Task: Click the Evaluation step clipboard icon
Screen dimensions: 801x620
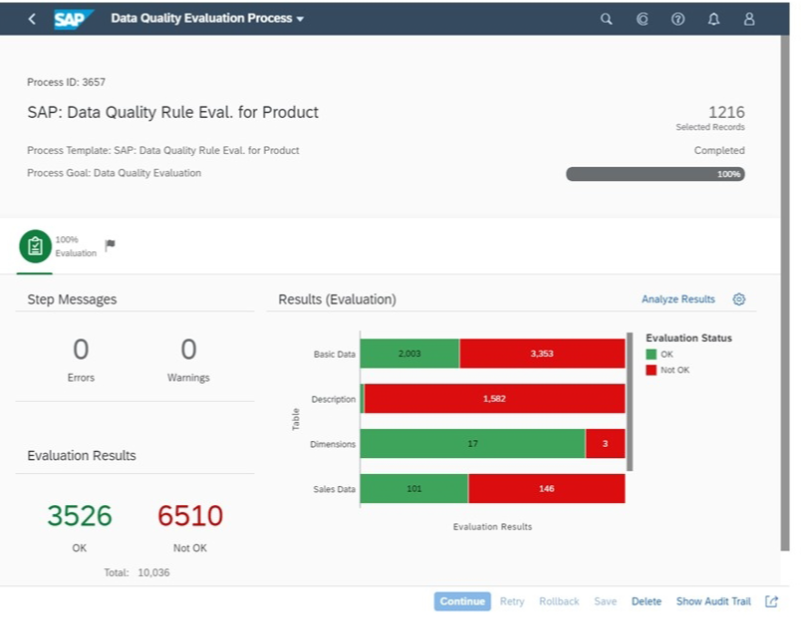Action: click(x=35, y=243)
